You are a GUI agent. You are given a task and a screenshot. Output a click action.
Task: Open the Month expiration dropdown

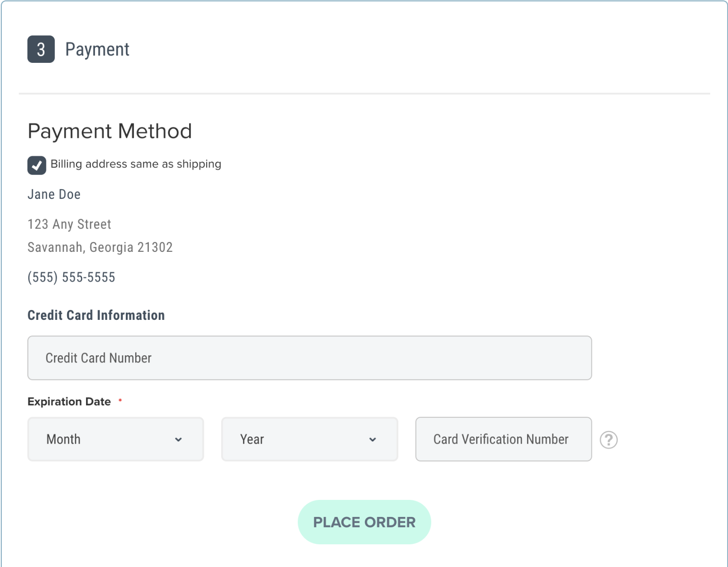[x=115, y=439]
